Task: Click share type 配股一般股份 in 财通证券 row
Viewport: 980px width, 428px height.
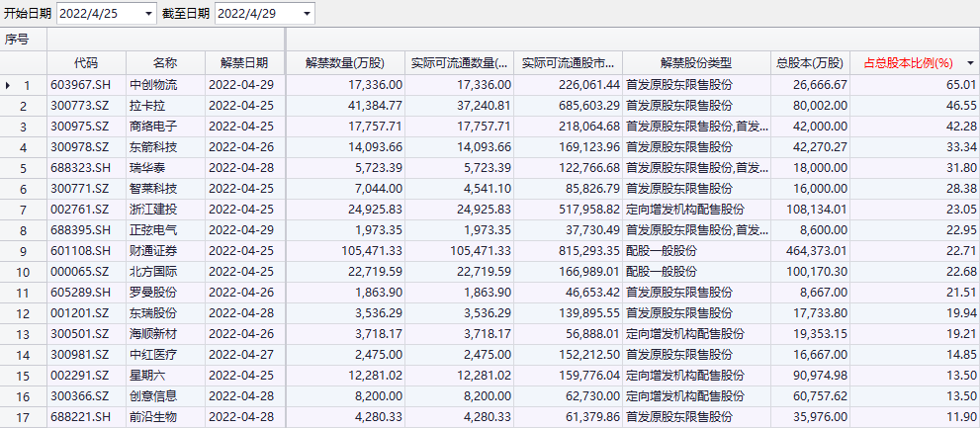Action: click(662, 251)
